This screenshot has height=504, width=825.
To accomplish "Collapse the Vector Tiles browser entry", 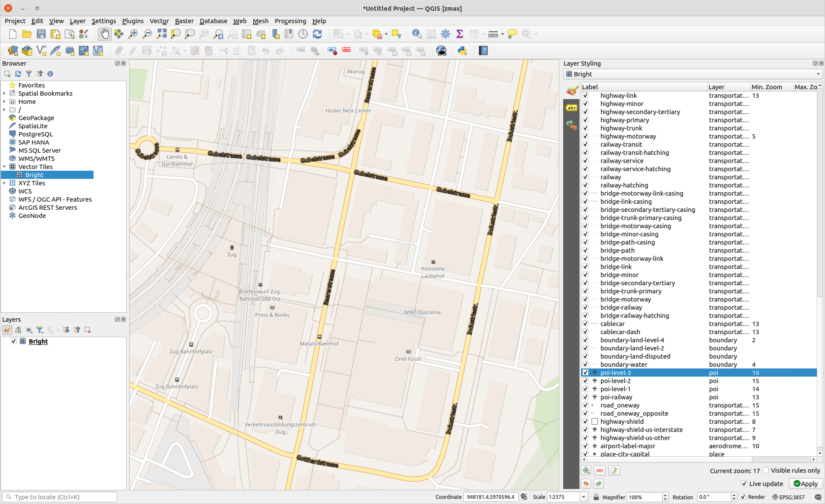I will click(x=4, y=166).
